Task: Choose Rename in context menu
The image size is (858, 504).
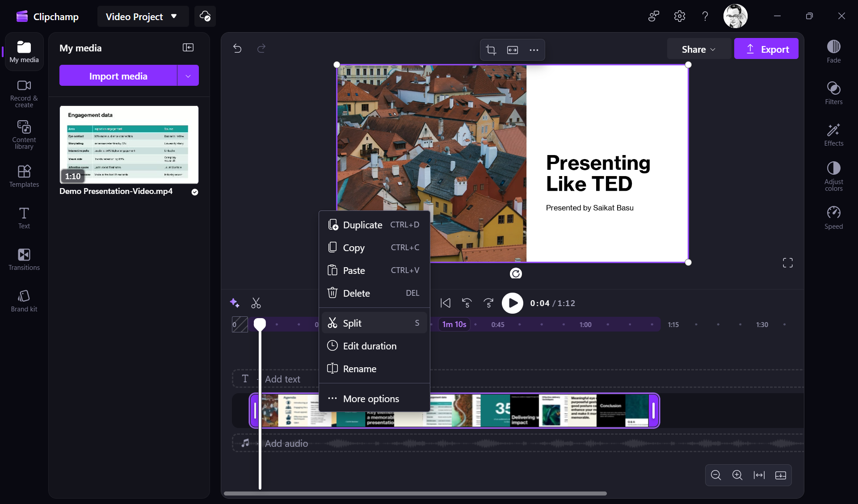Action: [x=374, y=369]
